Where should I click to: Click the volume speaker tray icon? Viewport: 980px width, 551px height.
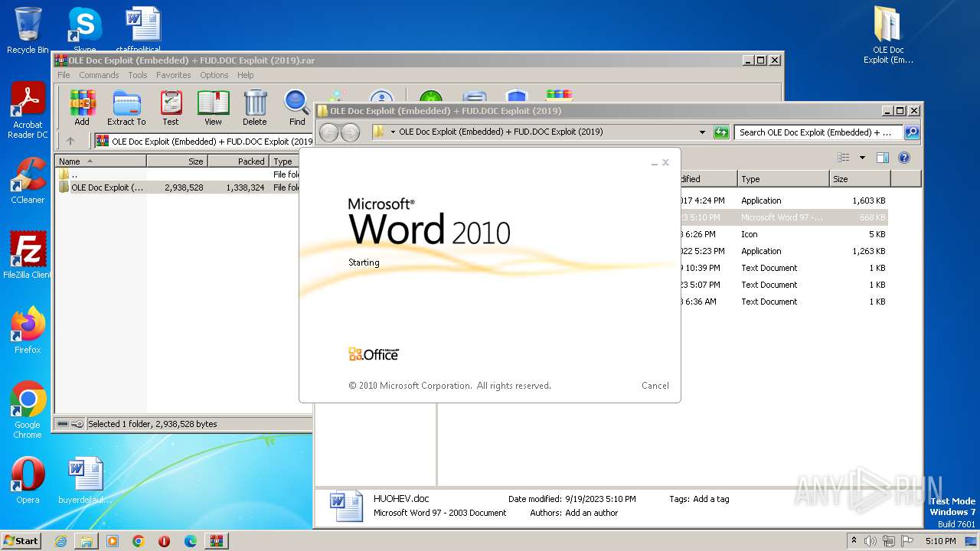pos(871,541)
